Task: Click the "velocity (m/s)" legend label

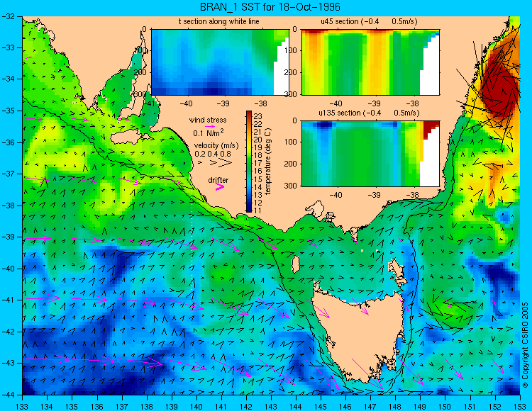Action: [216, 146]
